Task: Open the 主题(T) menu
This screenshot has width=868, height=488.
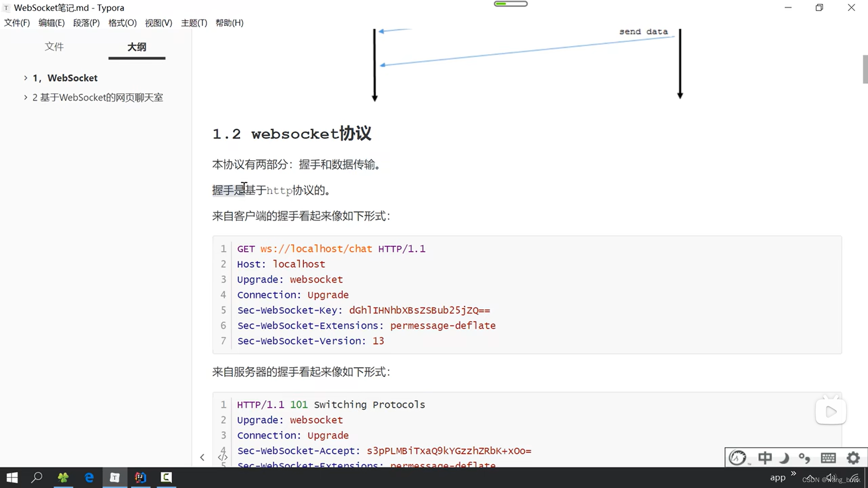Action: click(194, 23)
